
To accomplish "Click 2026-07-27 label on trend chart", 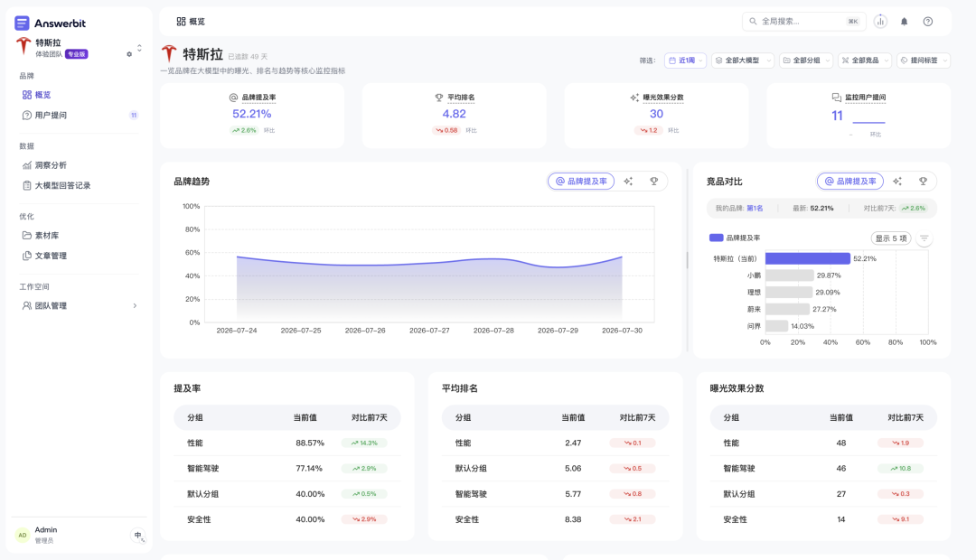I will point(429,331).
